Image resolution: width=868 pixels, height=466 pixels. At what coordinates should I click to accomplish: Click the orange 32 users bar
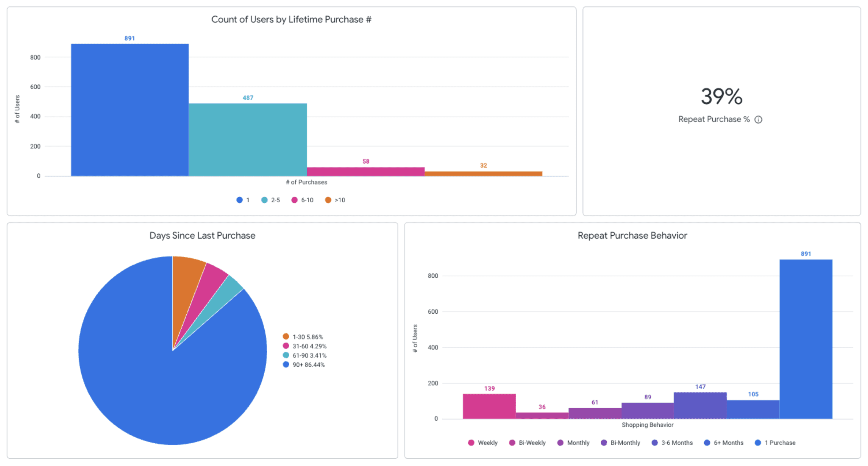[483, 173]
